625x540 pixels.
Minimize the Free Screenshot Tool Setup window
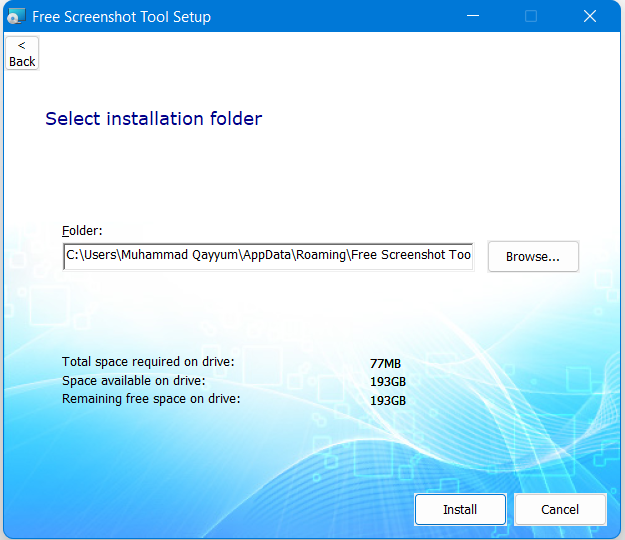click(x=473, y=16)
